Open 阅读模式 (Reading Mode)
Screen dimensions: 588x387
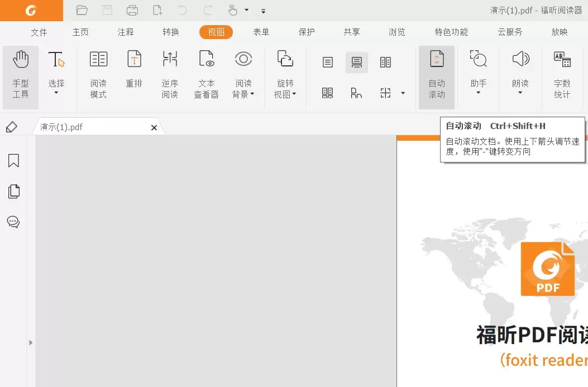[98, 73]
